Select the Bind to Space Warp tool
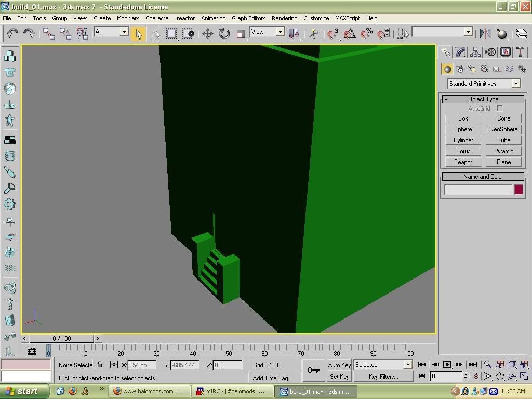532x399 pixels. click(x=82, y=34)
